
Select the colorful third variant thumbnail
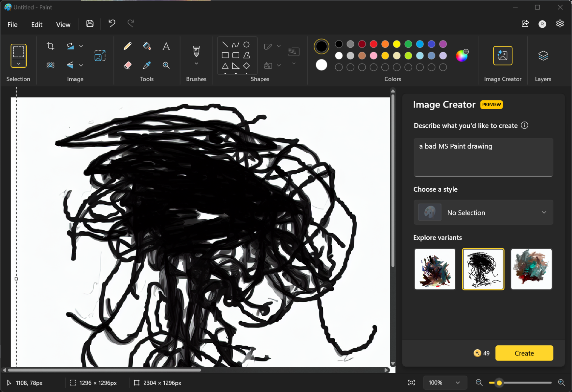tap(531, 269)
